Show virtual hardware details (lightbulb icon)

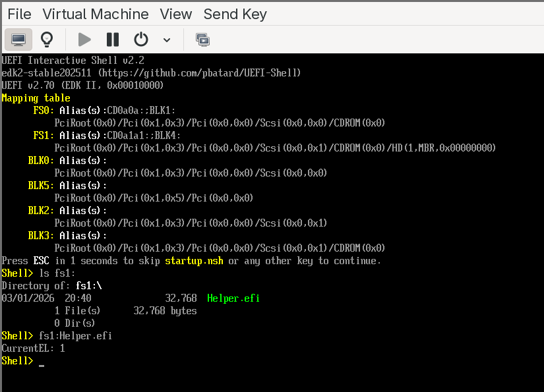[47, 40]
